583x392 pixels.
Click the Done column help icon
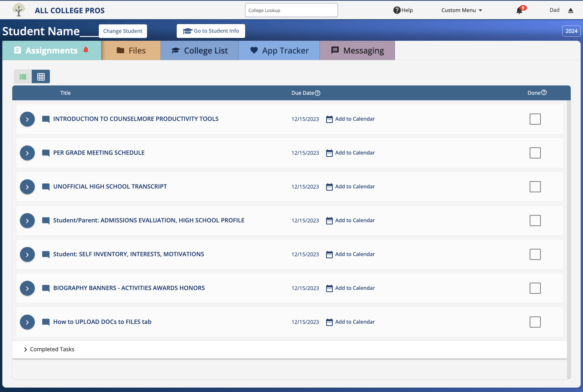[544, 92]
